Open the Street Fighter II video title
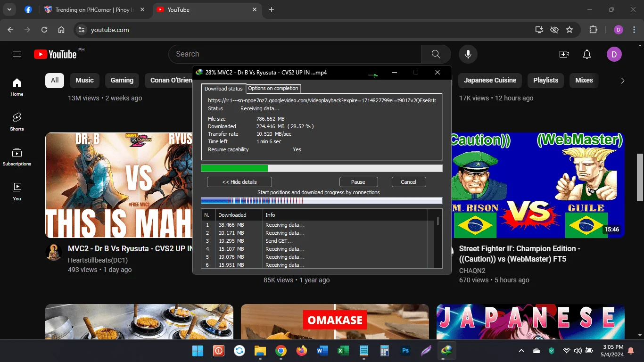 click(520, 254)
